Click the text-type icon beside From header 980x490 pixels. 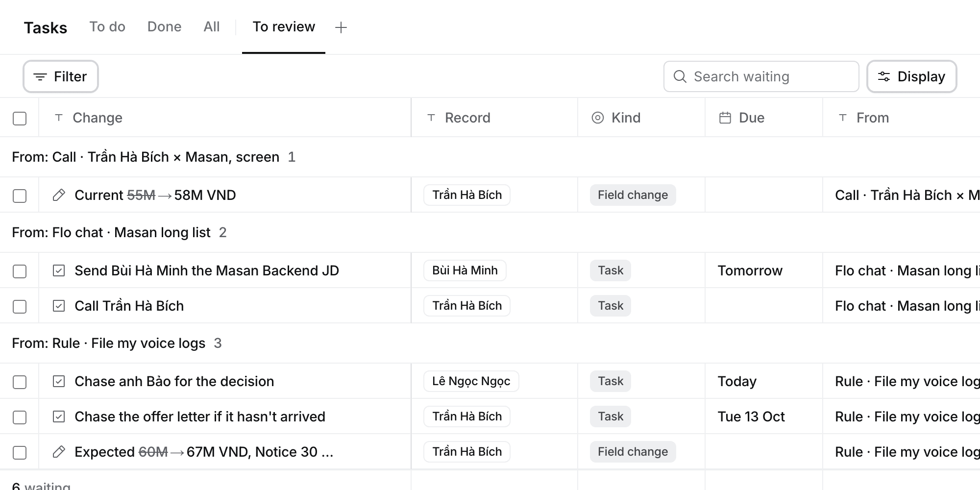tap(843, 118)
